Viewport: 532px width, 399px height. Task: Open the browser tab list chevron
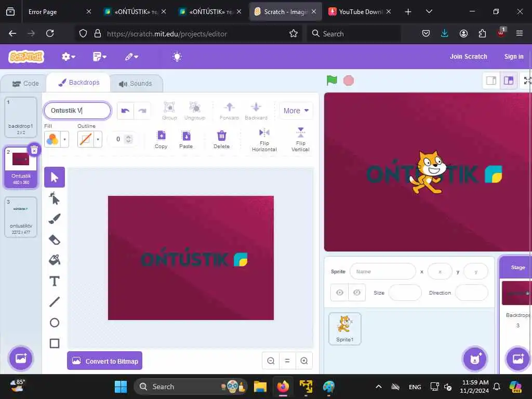click(x=429, y=11)
